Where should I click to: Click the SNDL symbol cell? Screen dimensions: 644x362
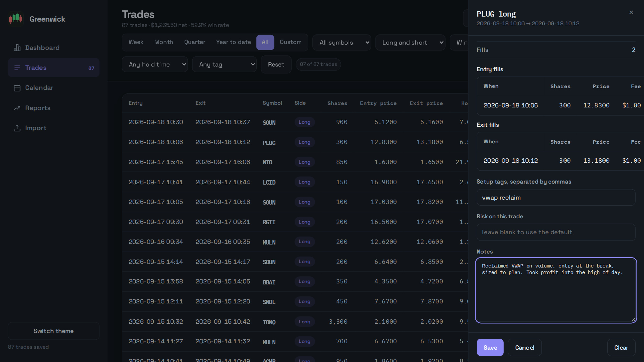(x=269, y=302)
